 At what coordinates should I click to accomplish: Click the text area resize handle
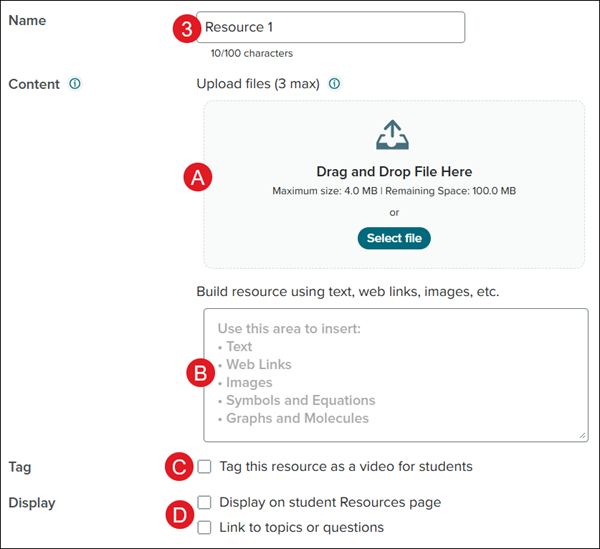[582, 436]
